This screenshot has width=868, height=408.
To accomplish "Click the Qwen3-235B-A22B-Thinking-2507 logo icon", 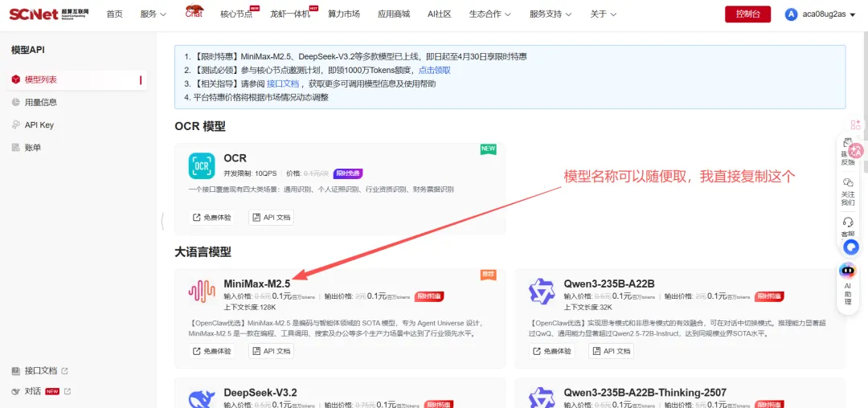I will (x=542, y=398).
